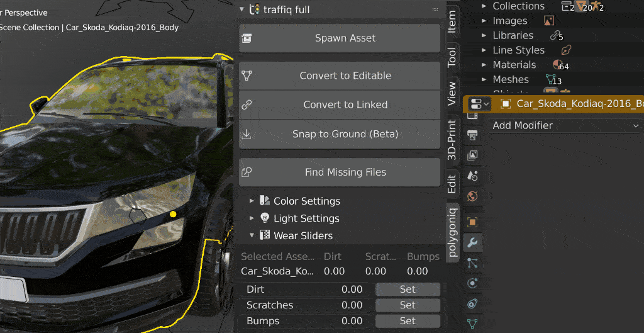The width and height of the screenshot is (644, 333).
Task: Click the Meshes triangle icon
Action: [x=550, y=79]
